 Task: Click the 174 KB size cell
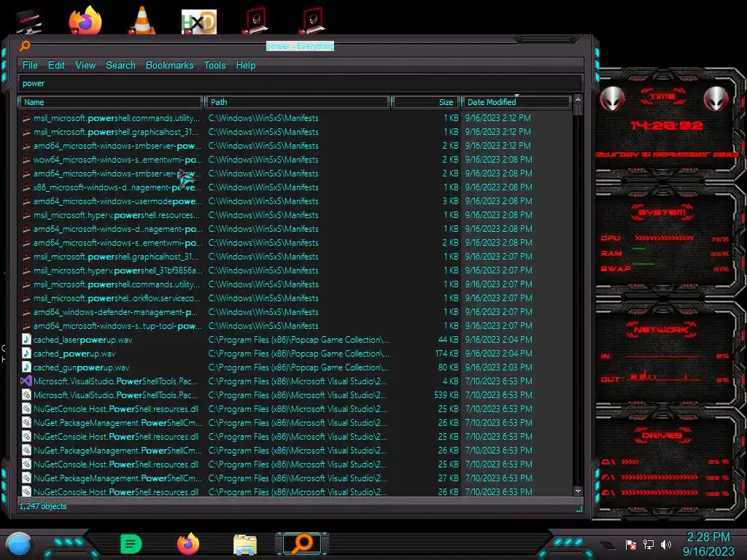click(x=447, y=354)
